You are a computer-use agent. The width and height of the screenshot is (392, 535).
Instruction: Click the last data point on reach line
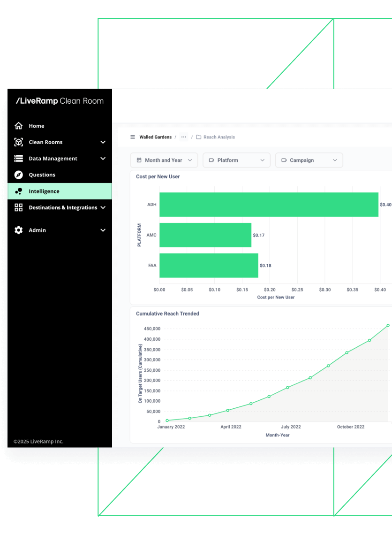click(x=388, y=326)
